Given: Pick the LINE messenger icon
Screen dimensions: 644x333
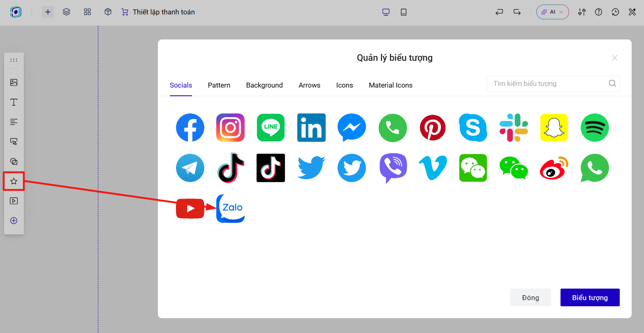Looking at the screenshot, I should point(271,127).
